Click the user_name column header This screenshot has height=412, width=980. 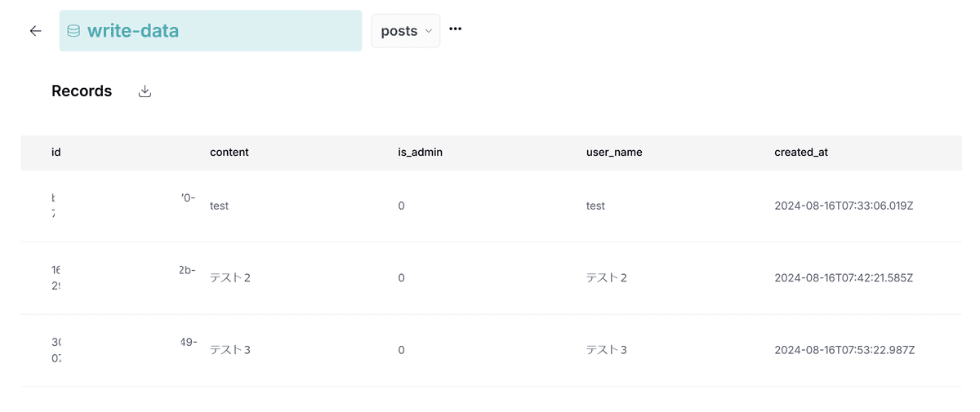pos(614,152)
